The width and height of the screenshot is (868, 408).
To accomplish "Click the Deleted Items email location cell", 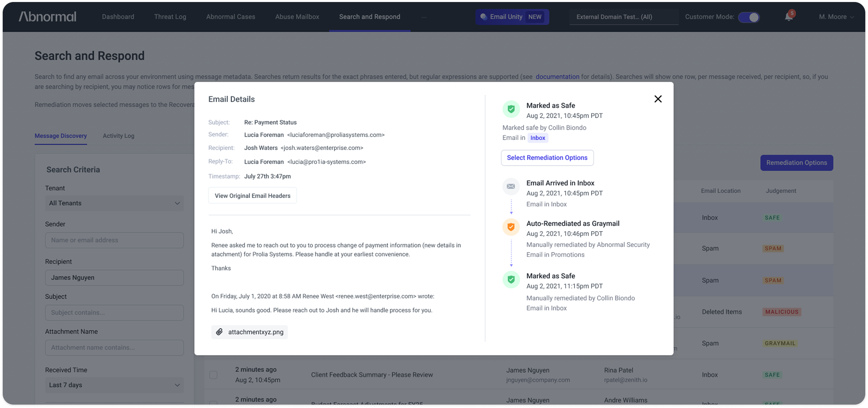I will click(721, 312).
